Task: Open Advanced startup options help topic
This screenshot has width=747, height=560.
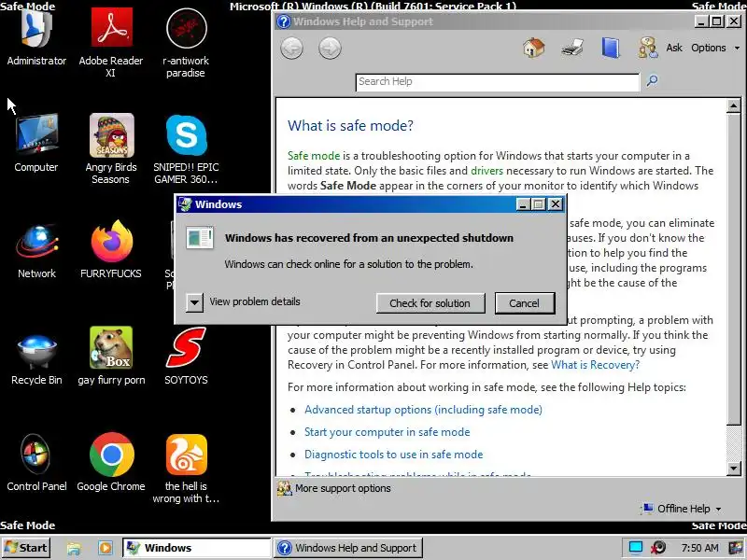Action: (423, 410)
